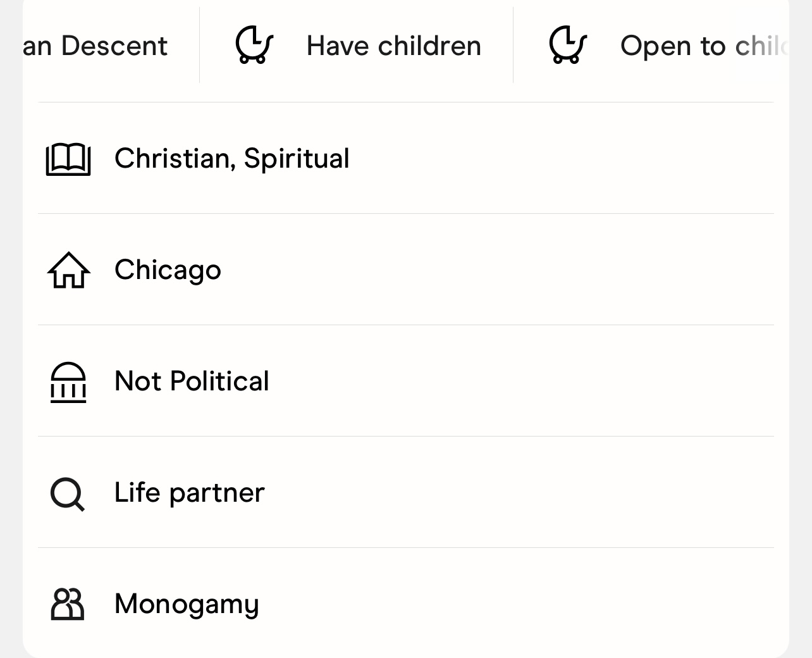This screenshot has height=658, width=812.
Task: Tap the Open to children label
Action: coord(703,46)
